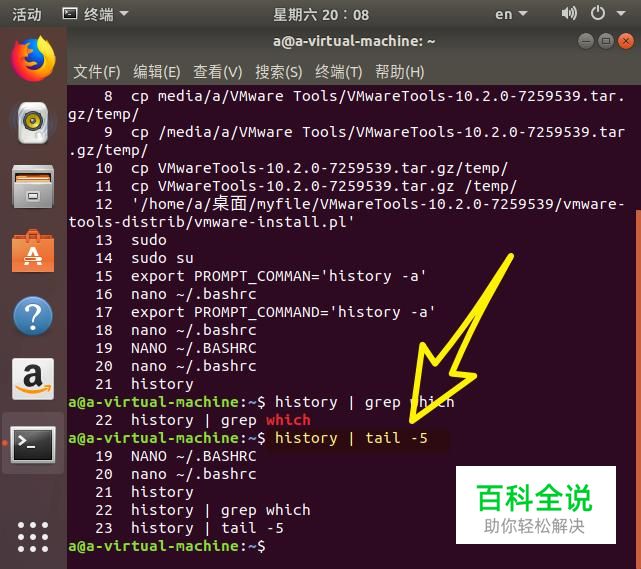Click line 18 'nano ~/.bashrc'
The width and height of the screenshot is (641, 569).
point(176,330)
